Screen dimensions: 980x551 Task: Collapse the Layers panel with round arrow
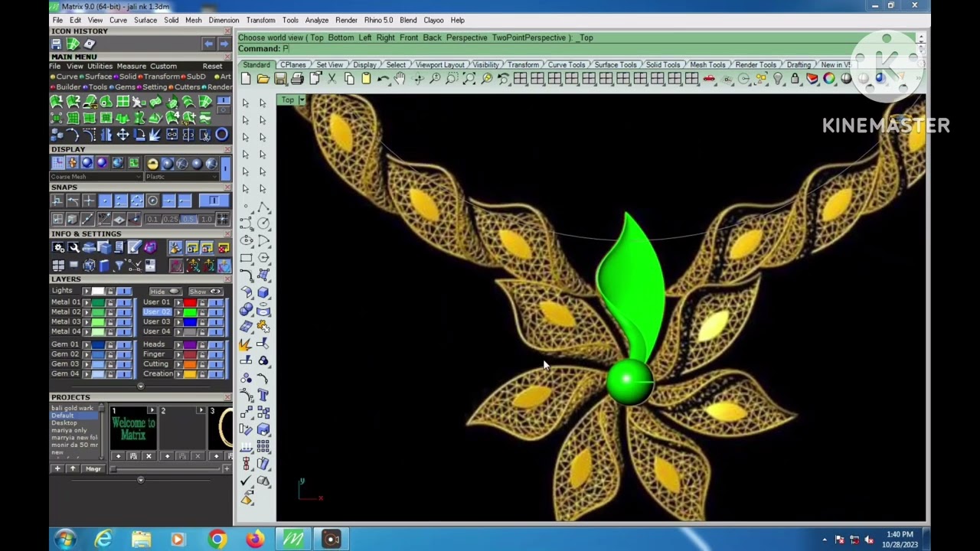140,386
